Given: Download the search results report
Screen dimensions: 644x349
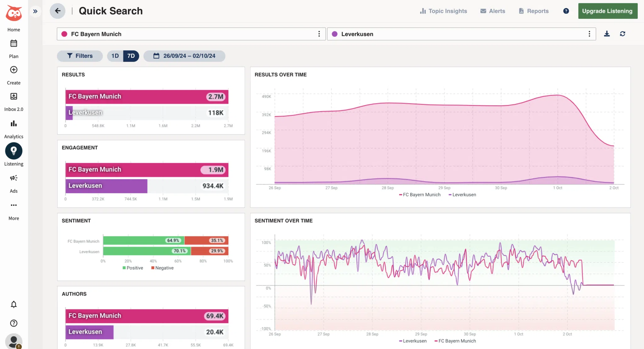Looking at the screenshot, I should coord(607,34).
